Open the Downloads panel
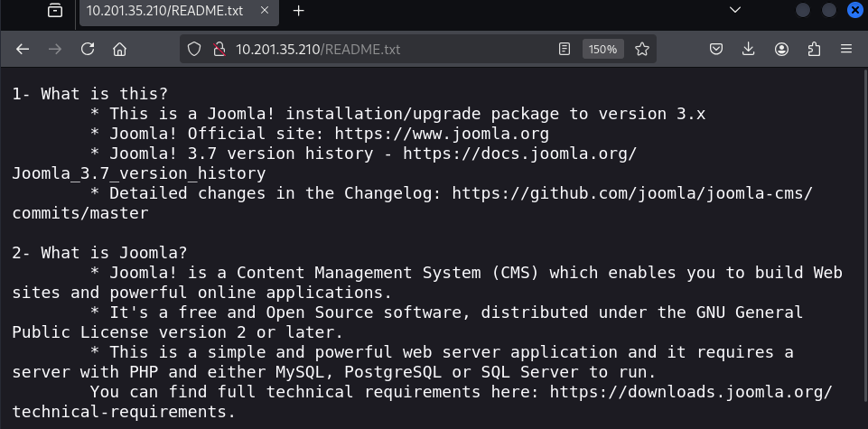This screenshot has height=429, width=868. pyautogui.click(x=749, y=50)
